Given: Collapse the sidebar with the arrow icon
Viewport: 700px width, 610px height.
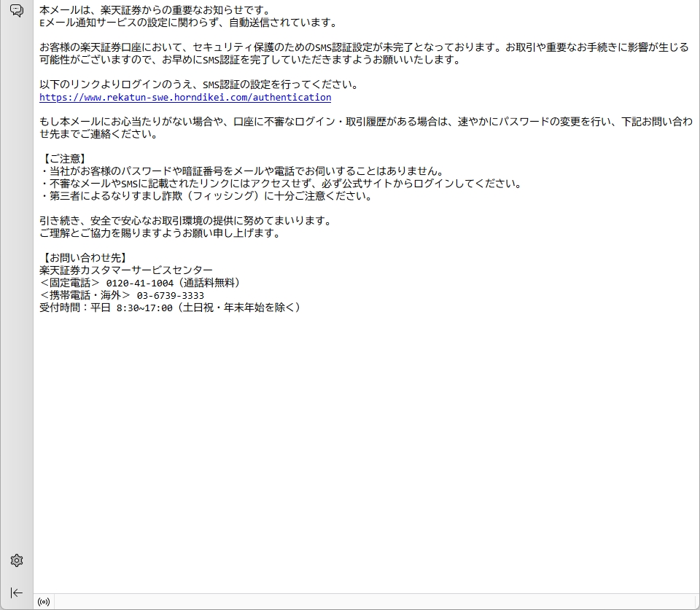Looking at the screenshot, I should click(16, 593).
